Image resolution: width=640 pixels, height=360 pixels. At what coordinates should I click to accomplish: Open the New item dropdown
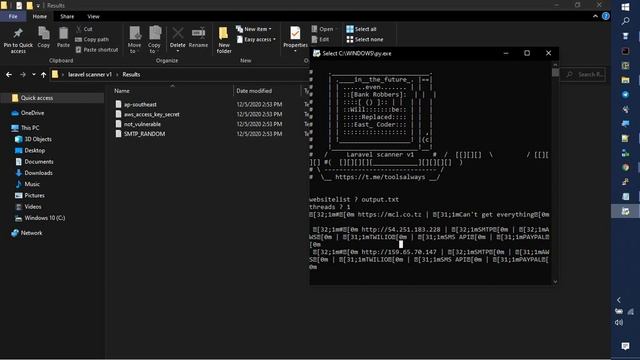(253, 29)
